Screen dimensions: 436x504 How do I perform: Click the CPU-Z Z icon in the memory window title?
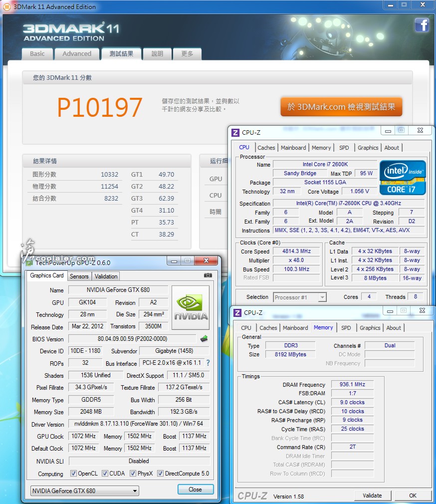tap(237, 313)
